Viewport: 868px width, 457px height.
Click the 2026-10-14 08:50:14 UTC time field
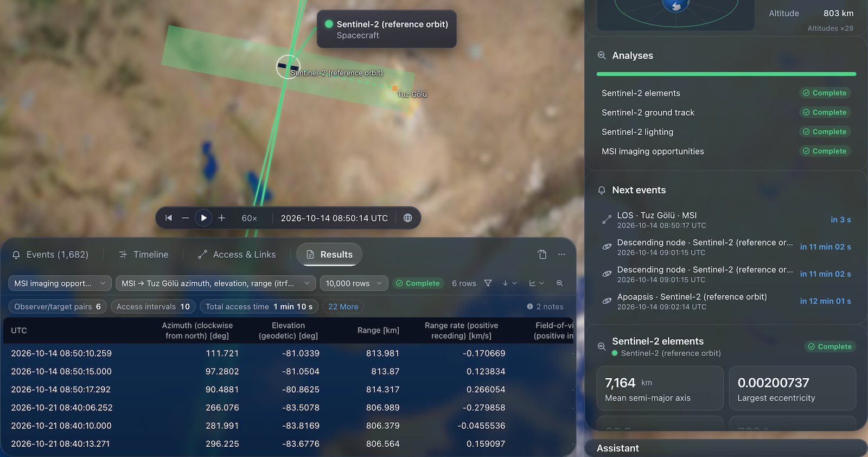click(x=334, y=218)
